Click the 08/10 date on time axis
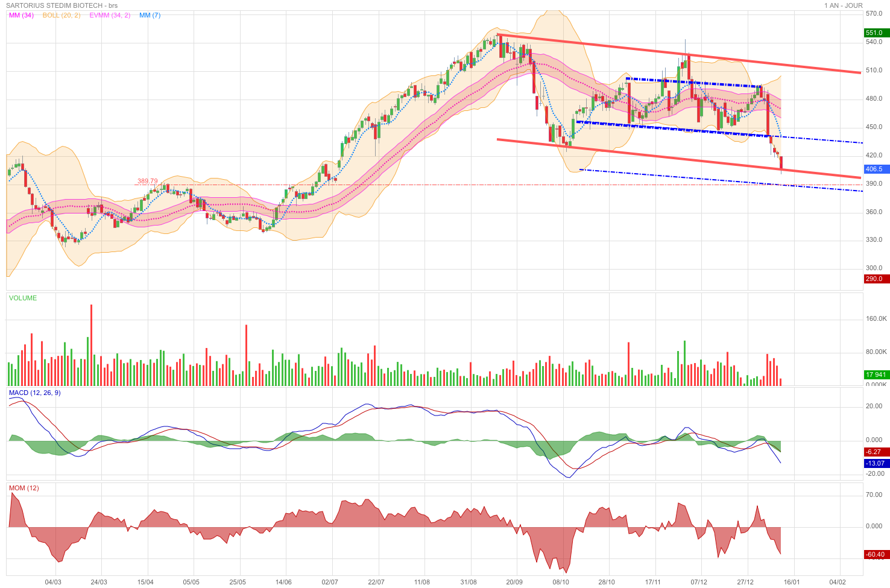 [x=561, y=582]
